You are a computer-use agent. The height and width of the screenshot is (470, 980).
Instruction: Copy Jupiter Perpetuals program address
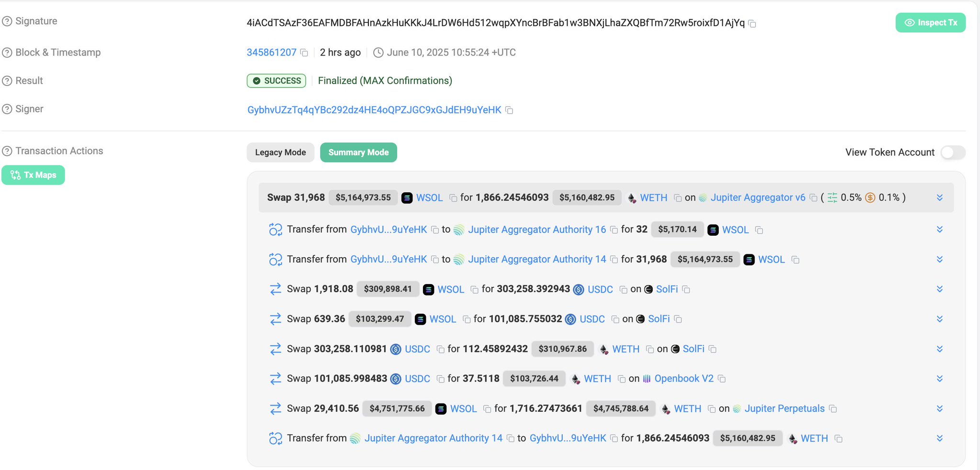[833, 409]
